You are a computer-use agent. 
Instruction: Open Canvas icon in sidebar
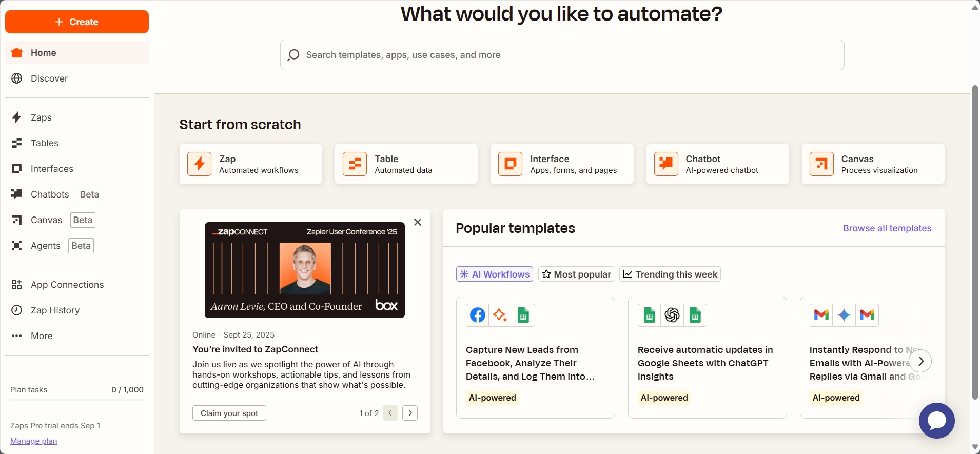click(17, 220)
